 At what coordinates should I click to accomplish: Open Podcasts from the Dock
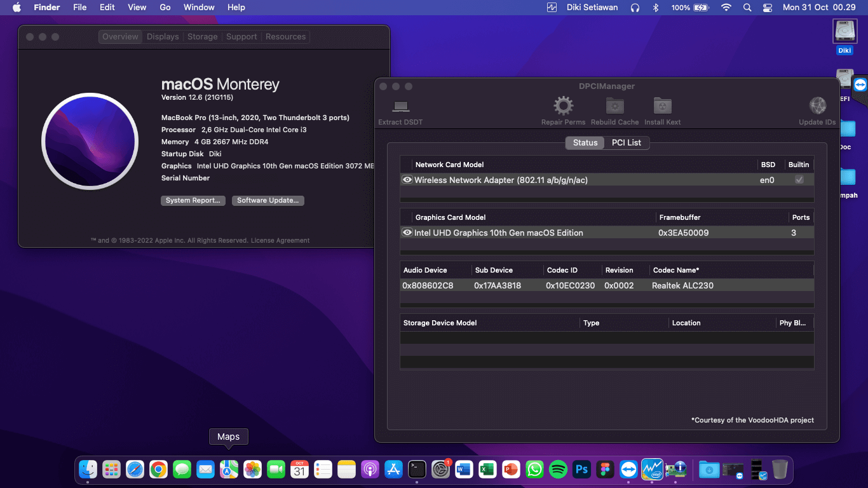click(370, 470)
